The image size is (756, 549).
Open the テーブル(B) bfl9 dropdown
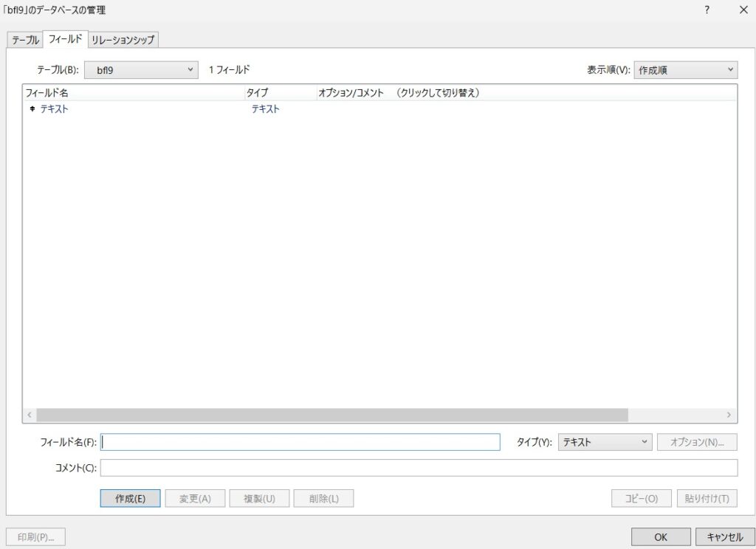click(x=141, y=70)
